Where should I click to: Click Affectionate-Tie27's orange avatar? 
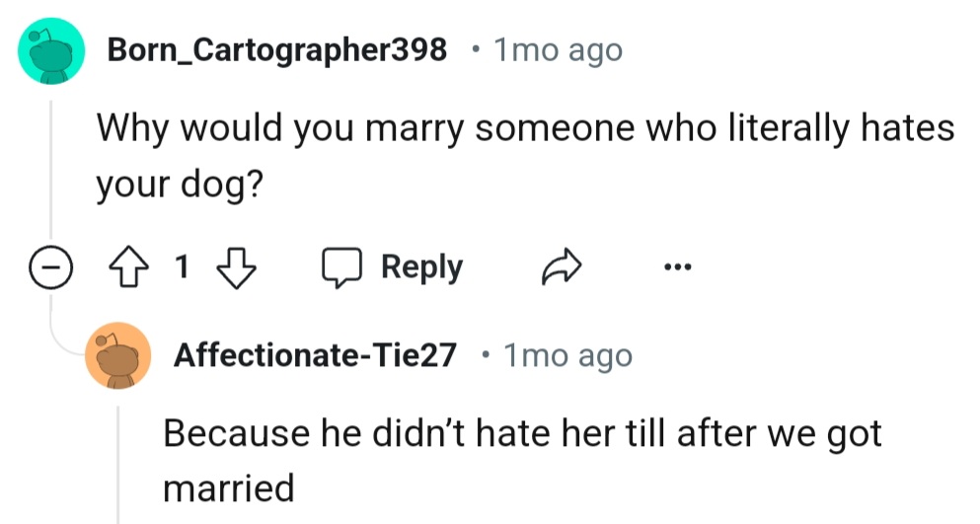coord(119,356)
